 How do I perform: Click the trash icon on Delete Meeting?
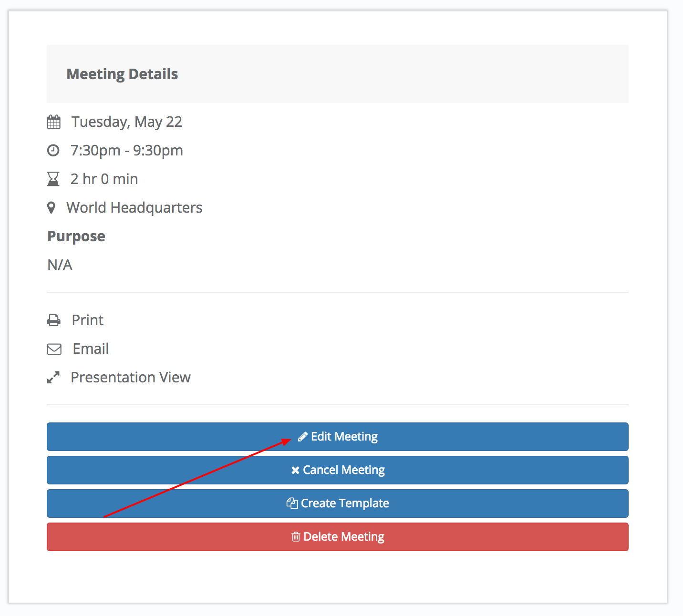point(296,537)
